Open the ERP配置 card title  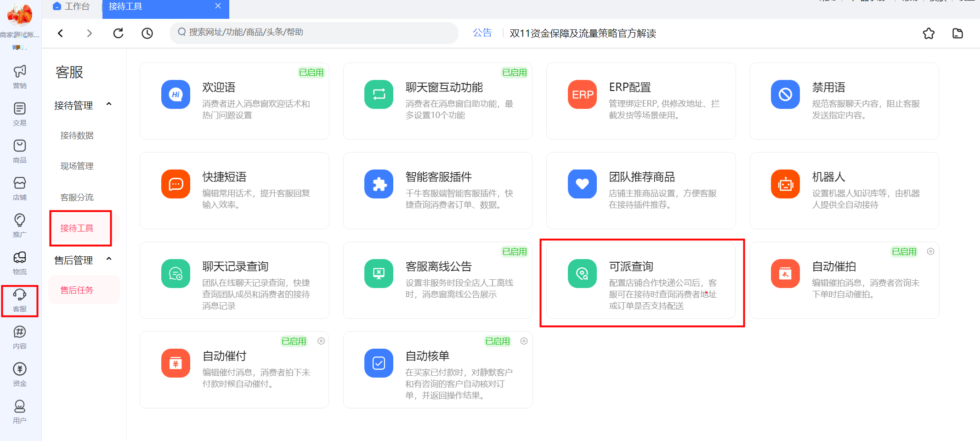coord(630,87)
